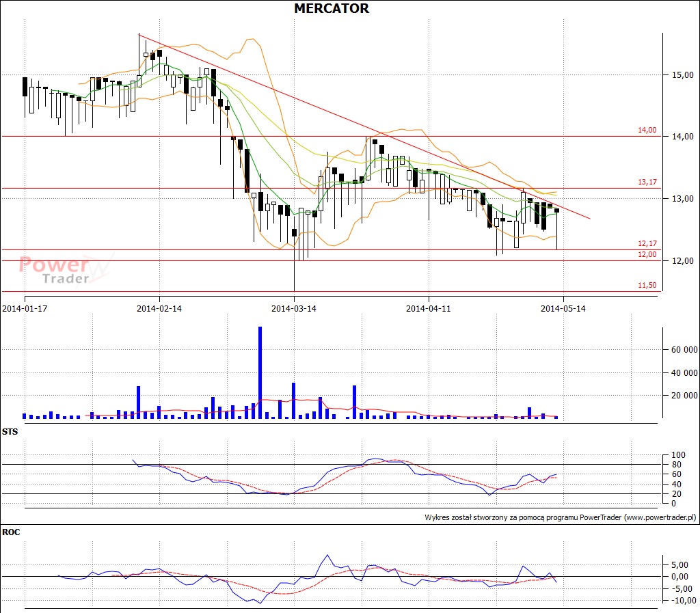
Task: Click the 13,00 price axis label
Action: [x=683, y=199]
